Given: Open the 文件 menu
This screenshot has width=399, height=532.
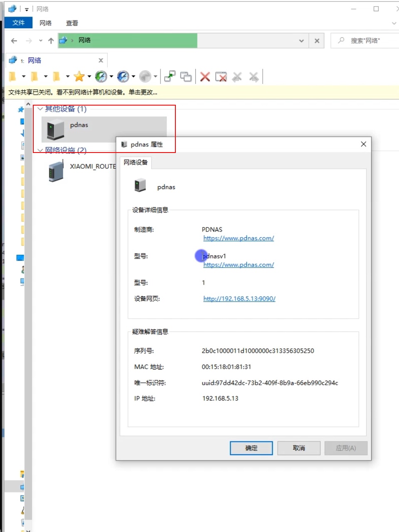Looking at the screenshot, I should tap(18, 22).
